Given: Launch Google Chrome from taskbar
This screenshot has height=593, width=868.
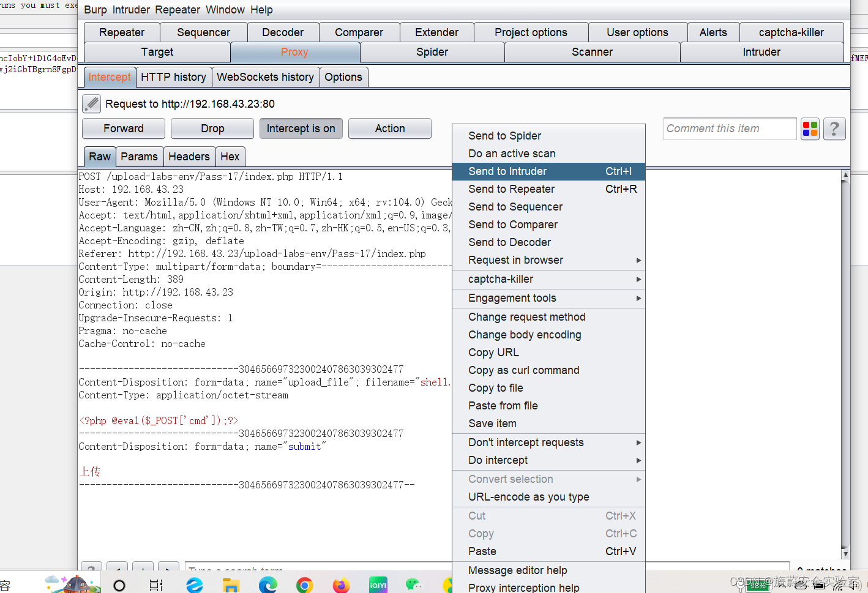Looking at the screenshot, I should (x=304, y=585).
